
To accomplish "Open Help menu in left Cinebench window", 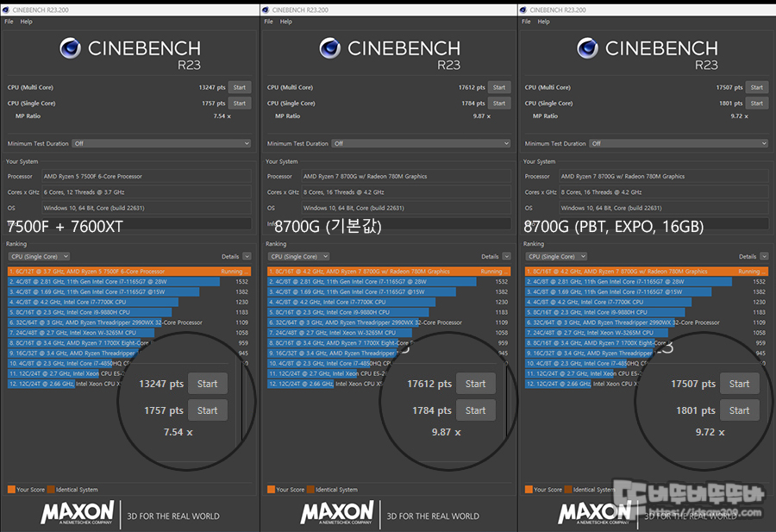I will [x=26, y=22].
